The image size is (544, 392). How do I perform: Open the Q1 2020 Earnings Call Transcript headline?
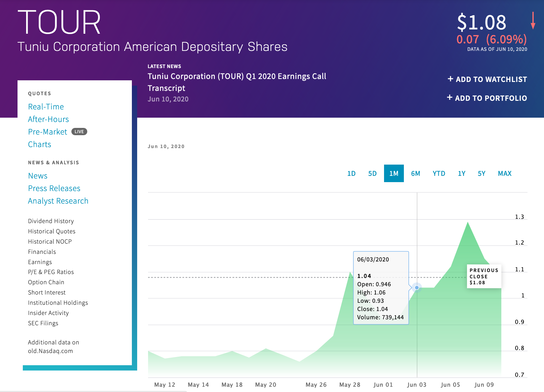tap(237, 82)
